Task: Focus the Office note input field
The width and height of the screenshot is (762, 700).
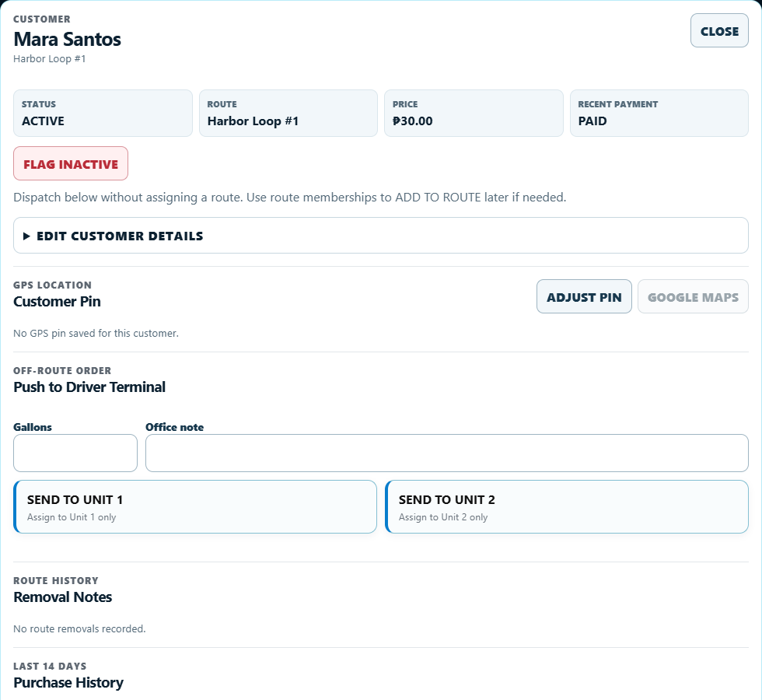Action: [446, 453]
